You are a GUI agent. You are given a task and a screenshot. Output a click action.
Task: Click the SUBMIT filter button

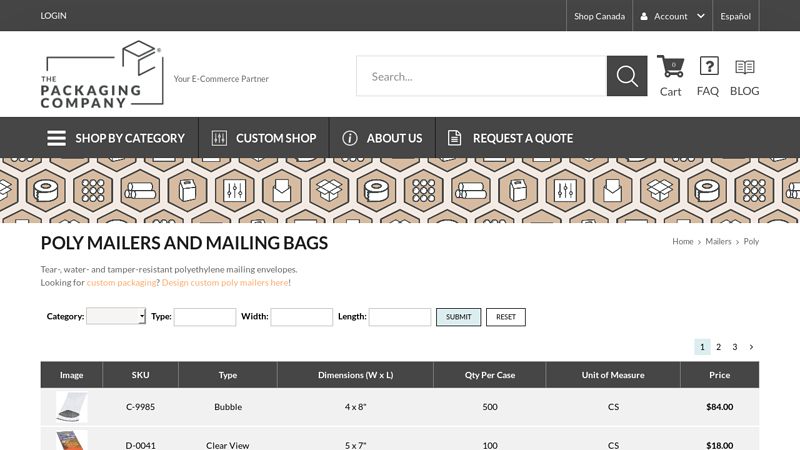pos(458,317)
